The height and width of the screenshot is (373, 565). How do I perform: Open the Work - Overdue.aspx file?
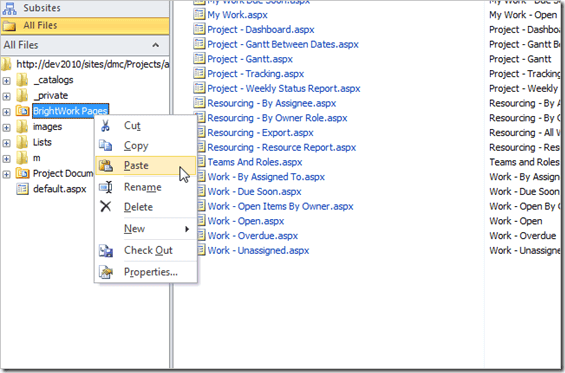[x=253, y=236]
